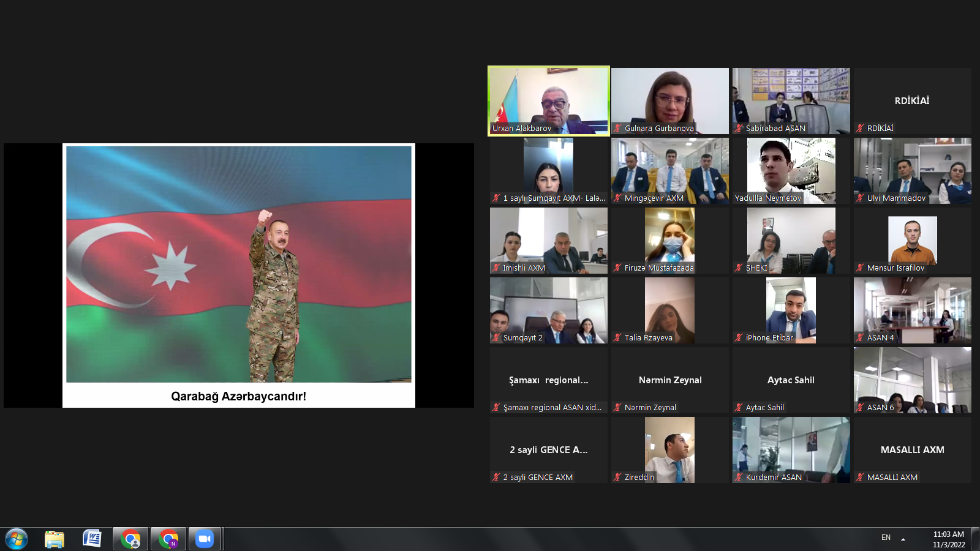
Task: Click the Nərmin Zeynal participant tile
Action: click(x=670, y=380)
